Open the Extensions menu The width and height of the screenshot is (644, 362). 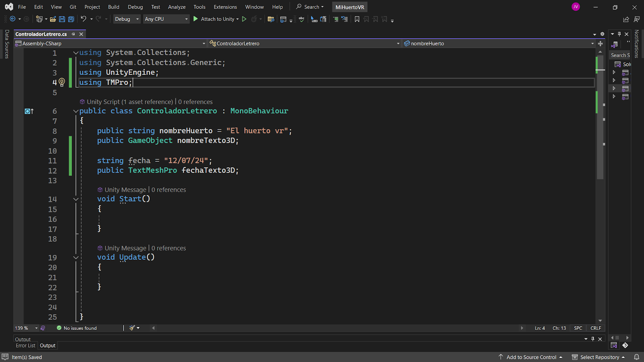[x=225, y=7]
